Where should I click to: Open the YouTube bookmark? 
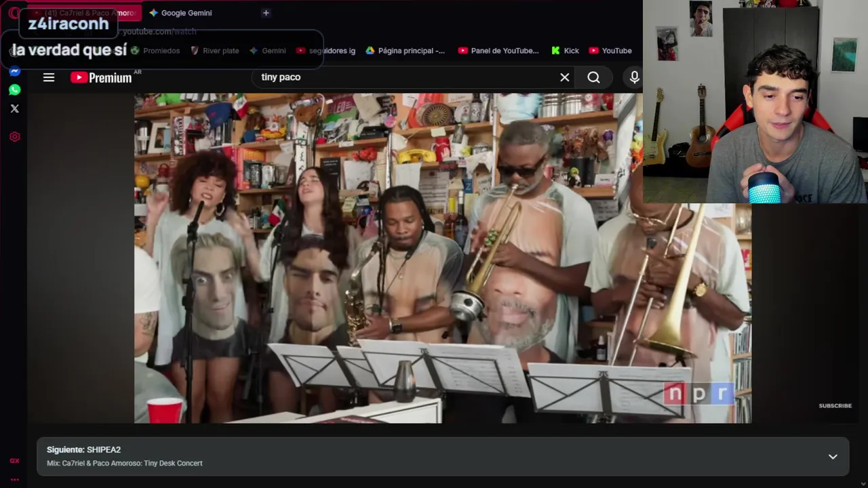tap(610, 51)
